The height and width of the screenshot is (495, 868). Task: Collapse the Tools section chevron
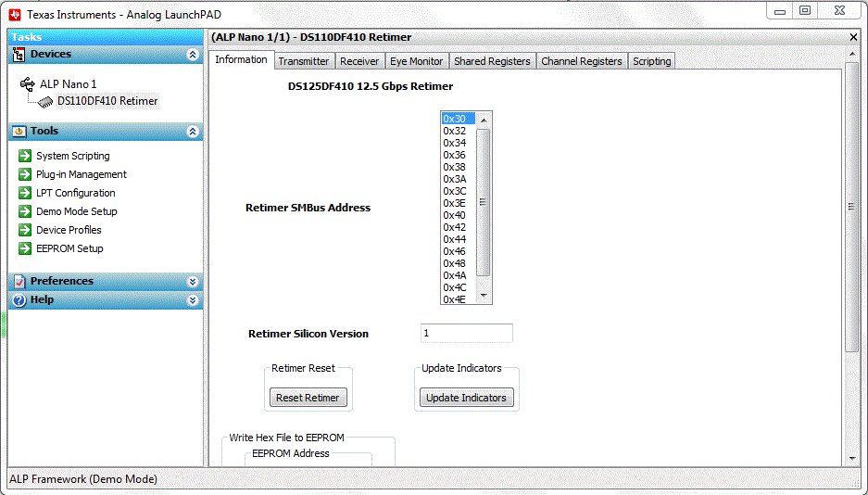point(193,132)
